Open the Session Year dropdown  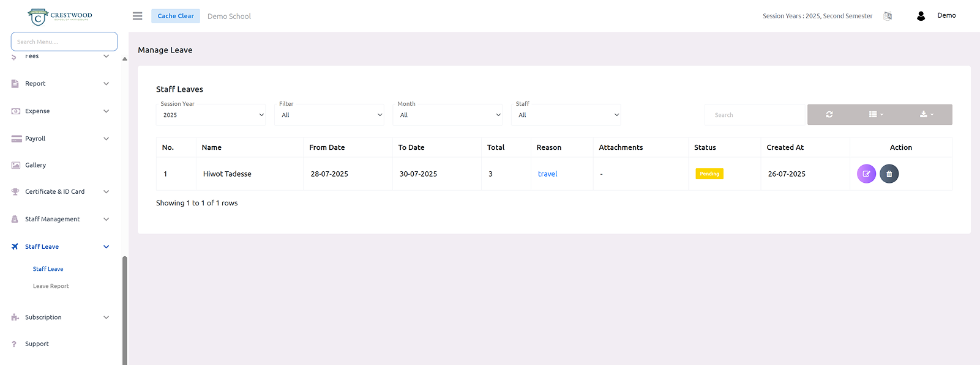tap(211, 115)
